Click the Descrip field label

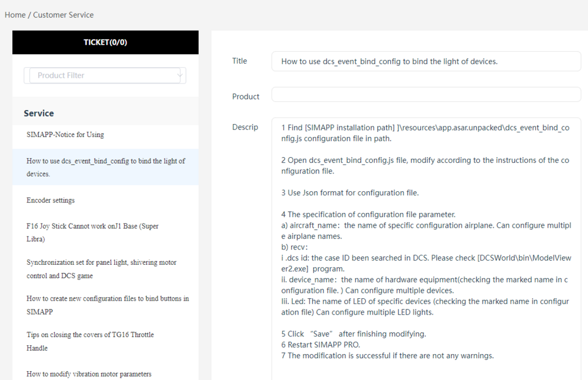click(x=245, y=127)
